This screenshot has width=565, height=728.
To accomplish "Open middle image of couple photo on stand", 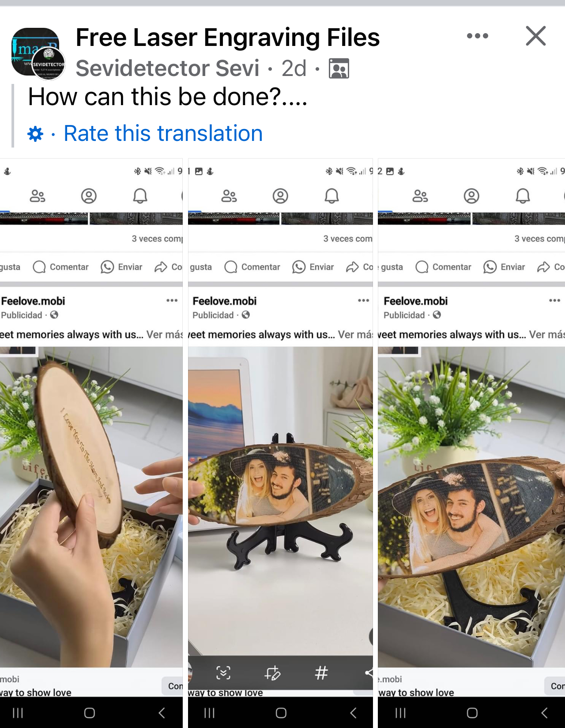I will point(280,443).
